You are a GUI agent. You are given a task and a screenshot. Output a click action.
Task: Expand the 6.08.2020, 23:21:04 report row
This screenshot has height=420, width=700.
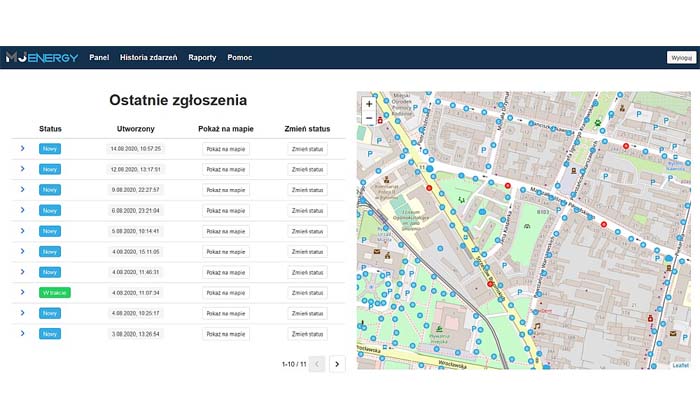point(22,210)
